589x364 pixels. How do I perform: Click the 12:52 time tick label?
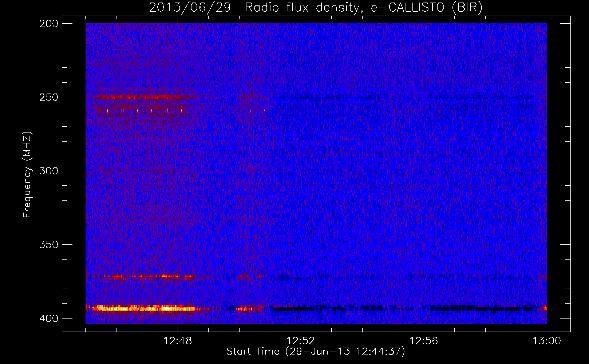301,341
